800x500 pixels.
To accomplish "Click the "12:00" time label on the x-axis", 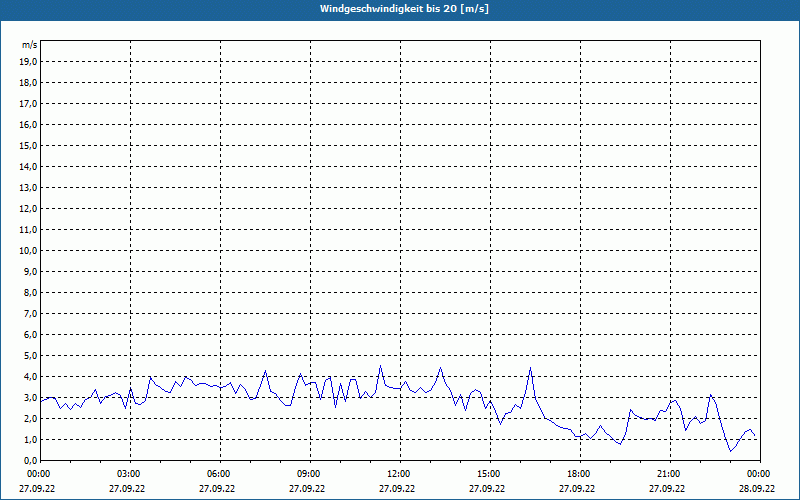I will click(x=400, y=474).
